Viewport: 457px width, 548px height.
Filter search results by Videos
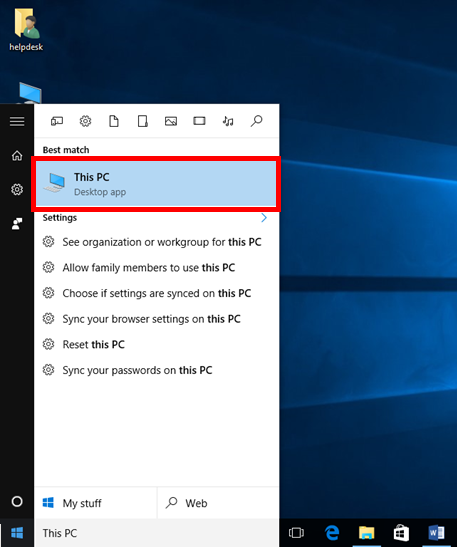[x=200, y=121]
